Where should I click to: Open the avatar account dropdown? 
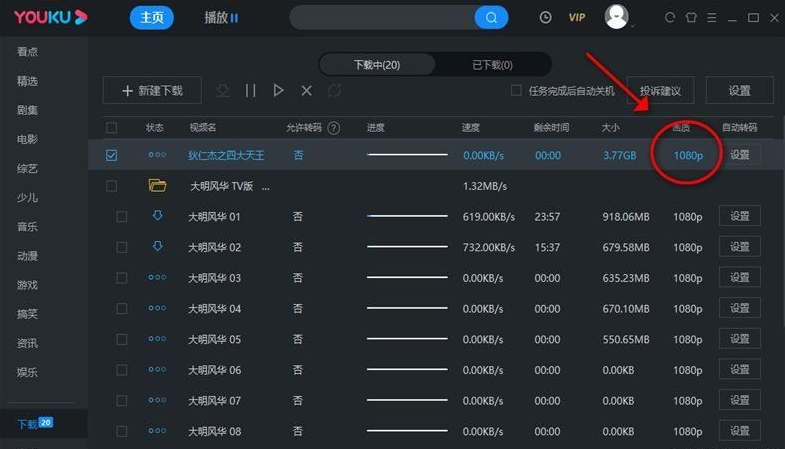(618, 17)
